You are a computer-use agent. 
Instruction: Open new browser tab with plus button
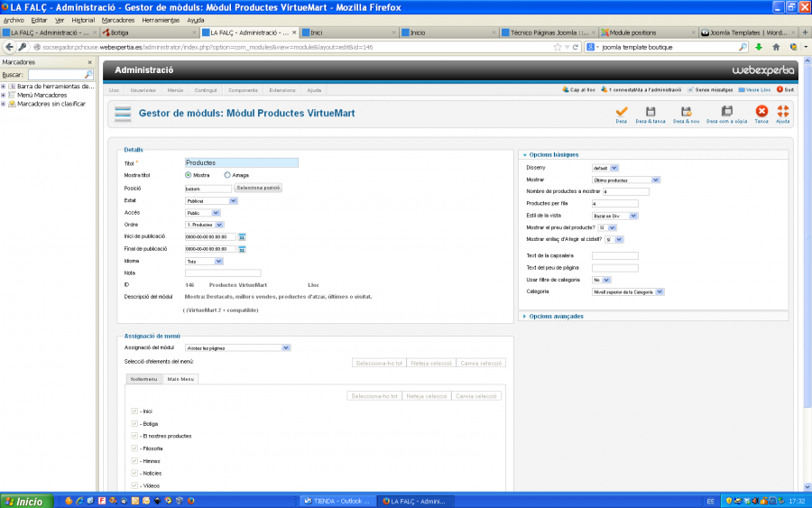[x=805, y=32]
